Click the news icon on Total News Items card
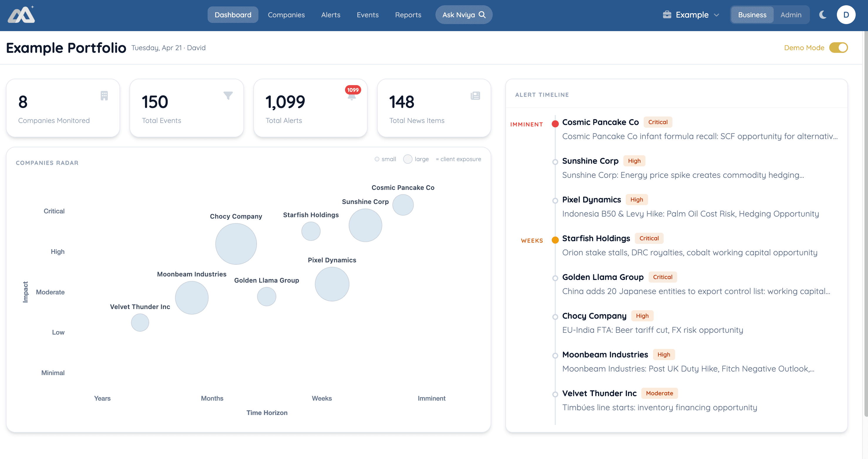 [475, 96]
